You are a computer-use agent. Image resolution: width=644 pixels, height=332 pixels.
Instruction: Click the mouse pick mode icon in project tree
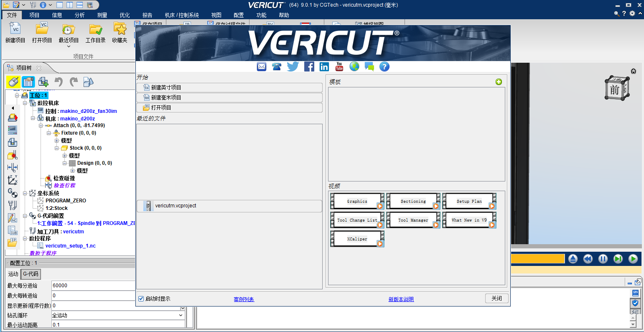click(x=13, y=82)
